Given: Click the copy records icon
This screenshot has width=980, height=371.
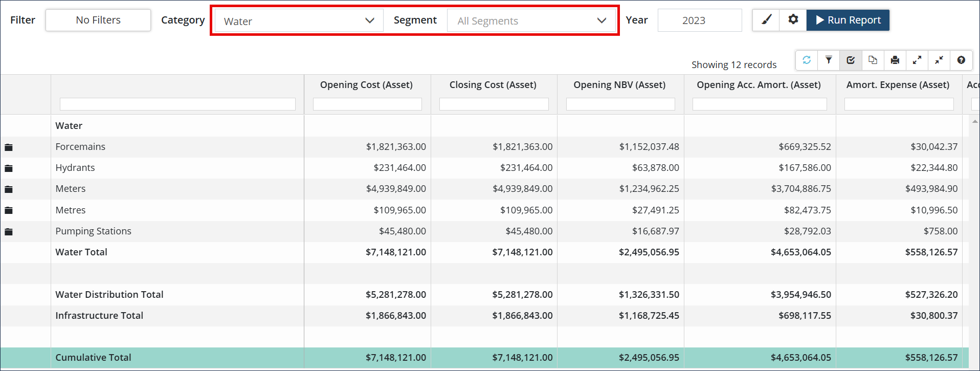Looking at the screenshot, I should click(873, 60).
